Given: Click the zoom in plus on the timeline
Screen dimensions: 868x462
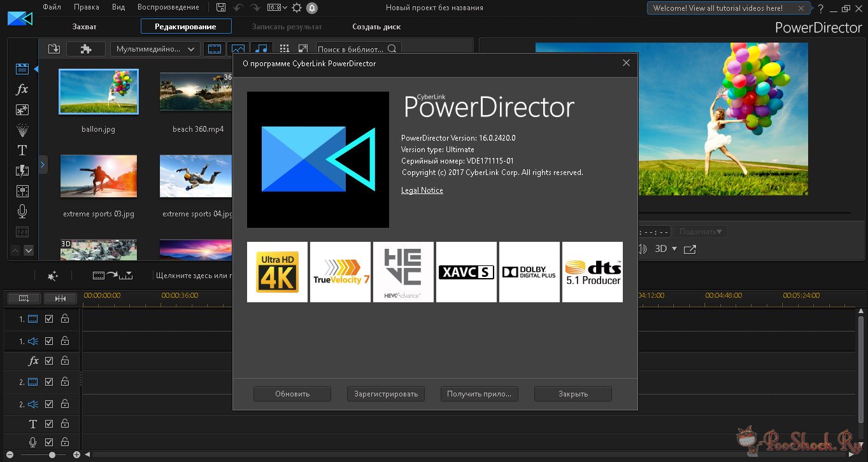Looking at the screenshot, I should coord(76,455).
